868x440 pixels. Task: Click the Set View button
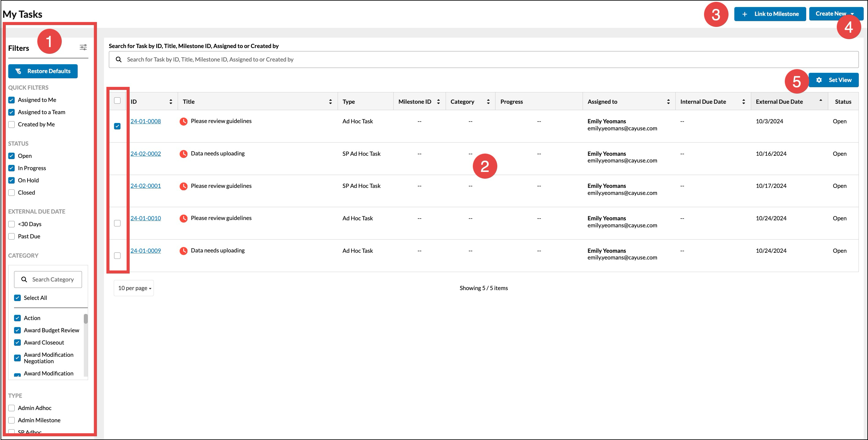(x=834, y=80)
